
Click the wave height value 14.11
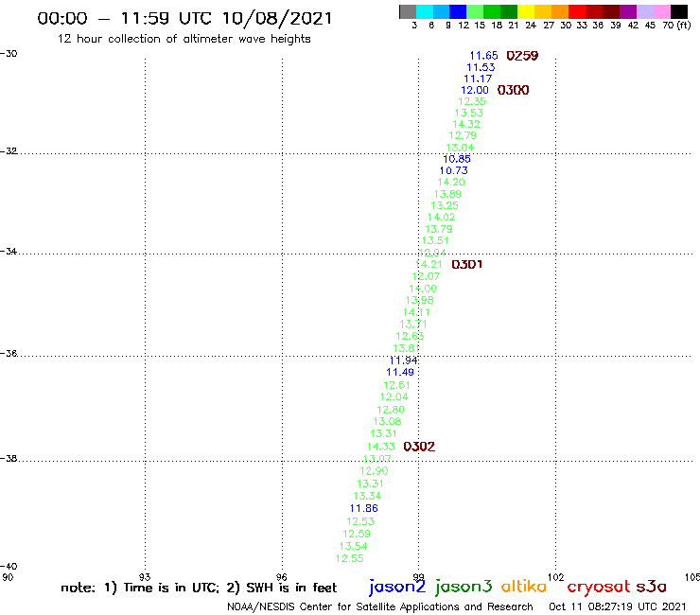tap(416, 312)
